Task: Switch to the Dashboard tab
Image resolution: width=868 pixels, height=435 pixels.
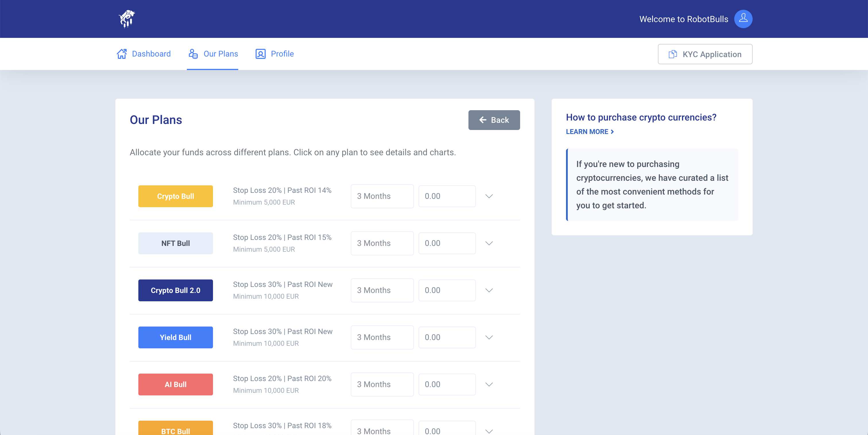Action: 151,54
